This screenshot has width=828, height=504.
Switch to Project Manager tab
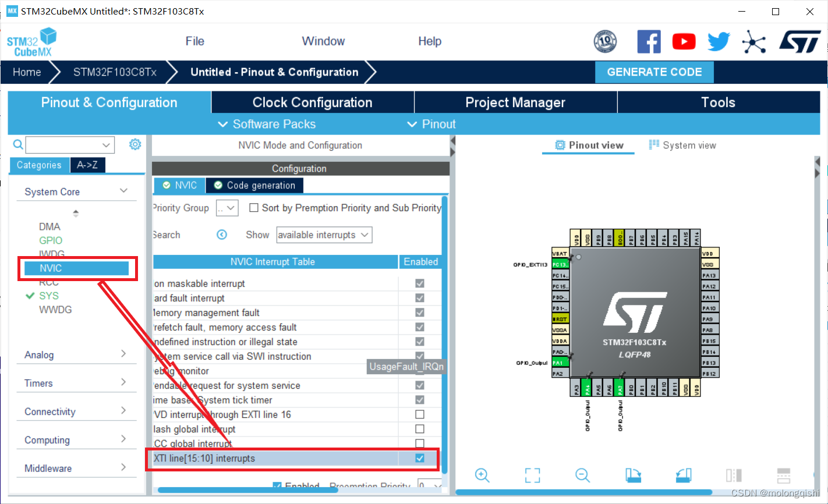515,102
